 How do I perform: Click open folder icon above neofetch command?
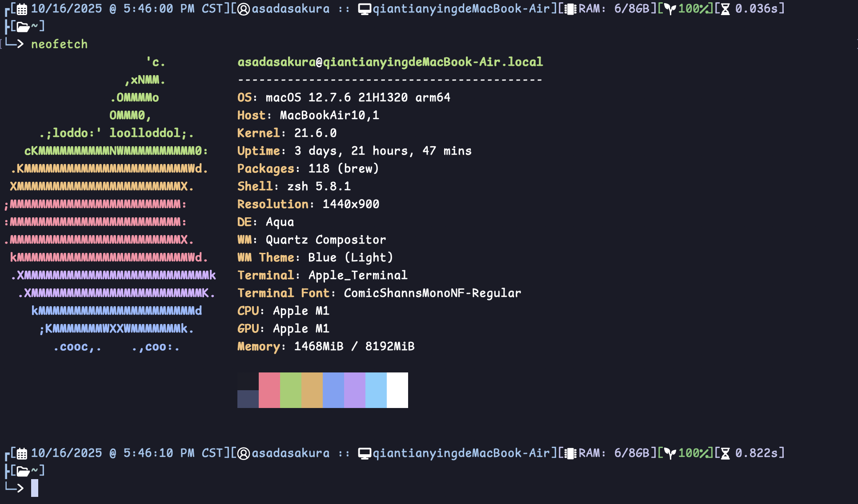click(x=23, y=27)
